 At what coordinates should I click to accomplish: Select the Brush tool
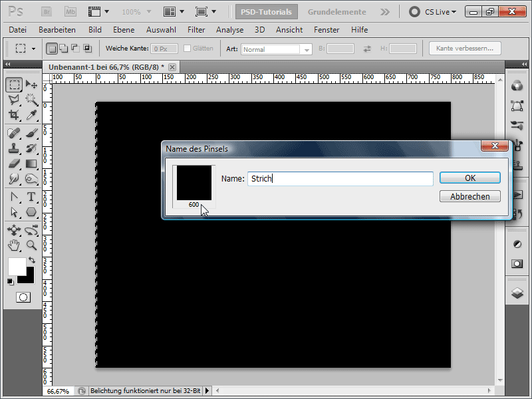[31, 133]
